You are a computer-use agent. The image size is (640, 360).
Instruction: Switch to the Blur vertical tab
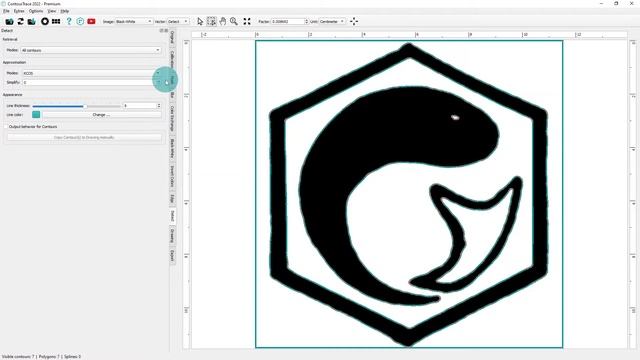click(172, 95)
